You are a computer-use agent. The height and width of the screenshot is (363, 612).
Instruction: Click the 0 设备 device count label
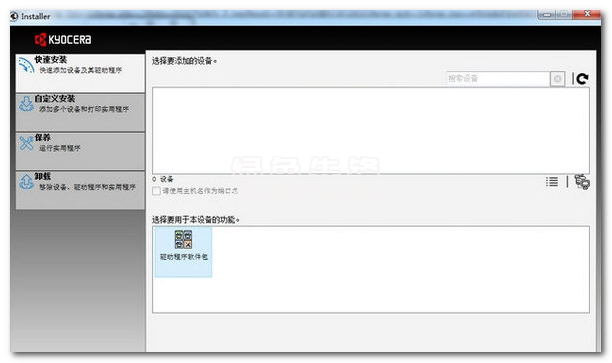click(x=163, y=179)
